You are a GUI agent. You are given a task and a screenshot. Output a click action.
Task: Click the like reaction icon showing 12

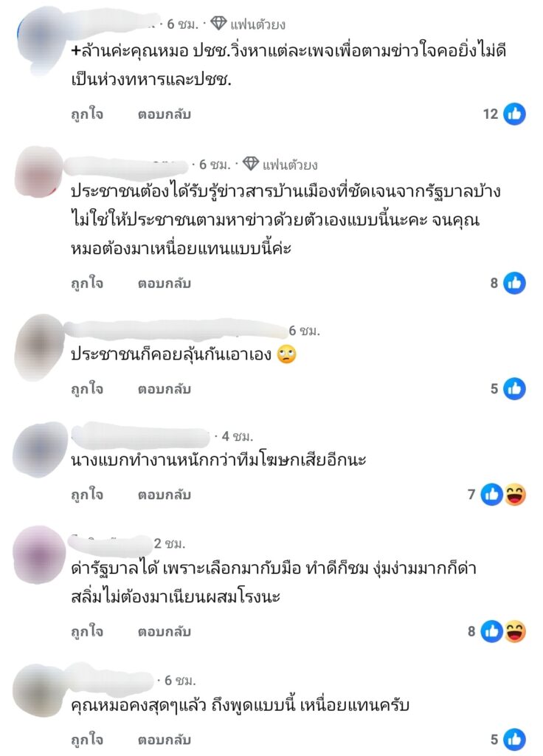(x=514, y=114)
